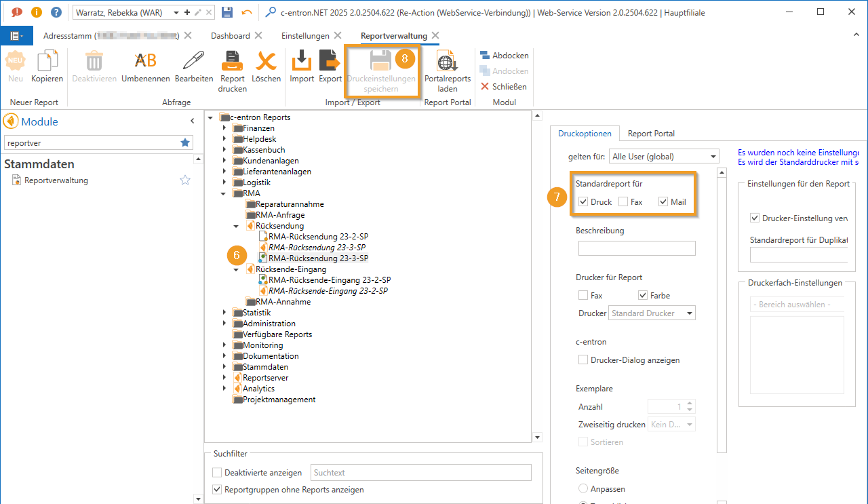
Task: Click Abdocken in the Modul group
Action: 504,56
